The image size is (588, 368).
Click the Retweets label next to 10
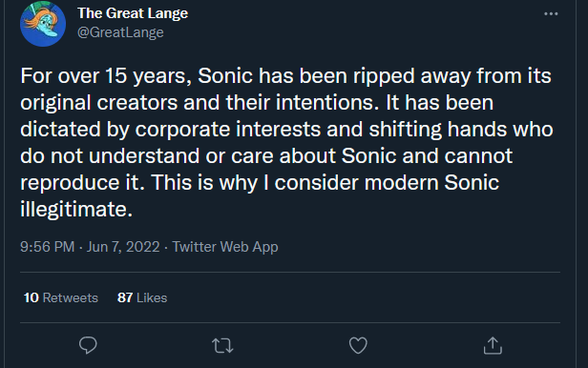(71, 297)
